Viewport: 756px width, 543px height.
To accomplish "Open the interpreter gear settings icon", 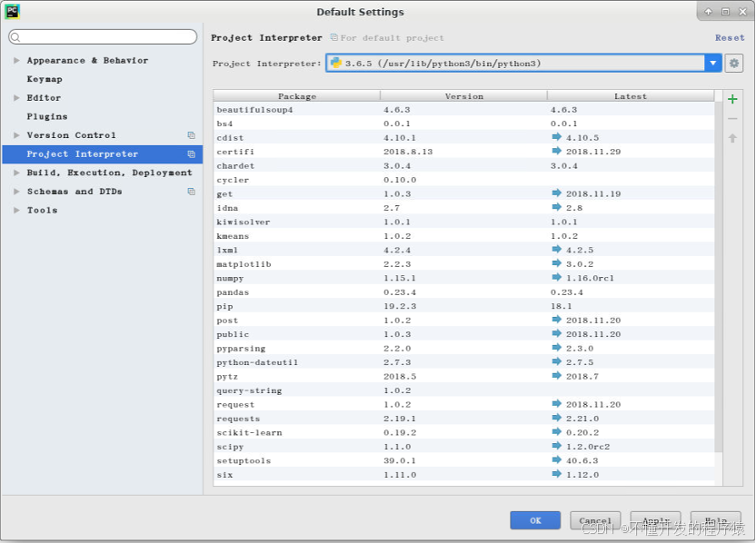I will coord(734,64).
